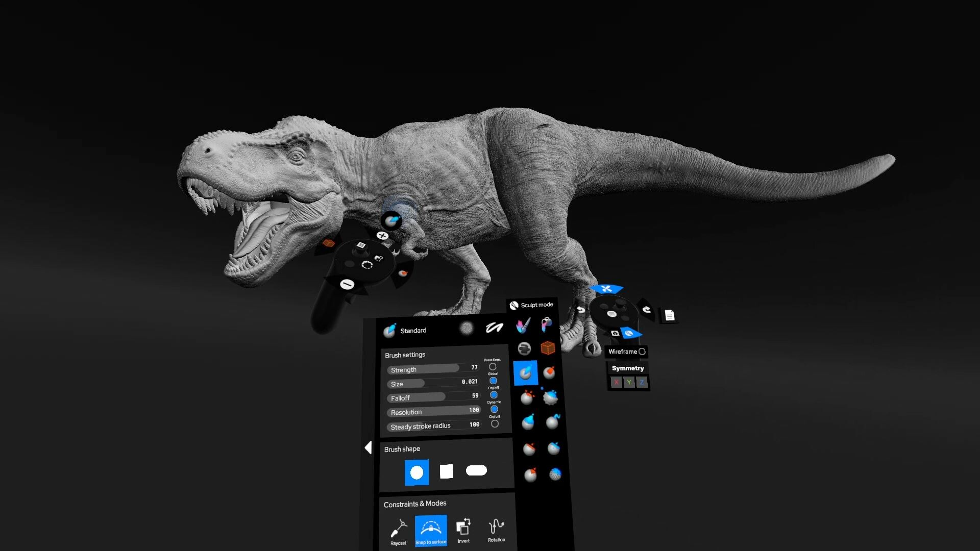Screen dimensions: 980x551
Task: Toggle the Wireframe display
Action: 642,351
